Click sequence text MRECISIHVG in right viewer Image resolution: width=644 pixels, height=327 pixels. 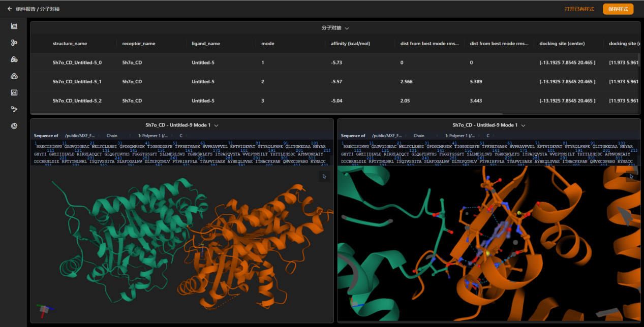(x=356, y=146)
